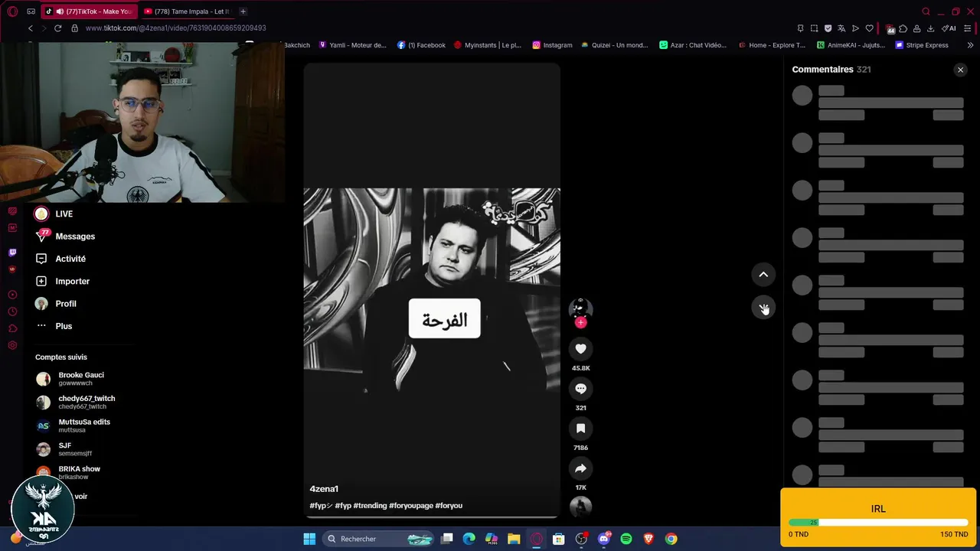
Task: Play or pause the TikTok video
Action: (x=432, y=291)
